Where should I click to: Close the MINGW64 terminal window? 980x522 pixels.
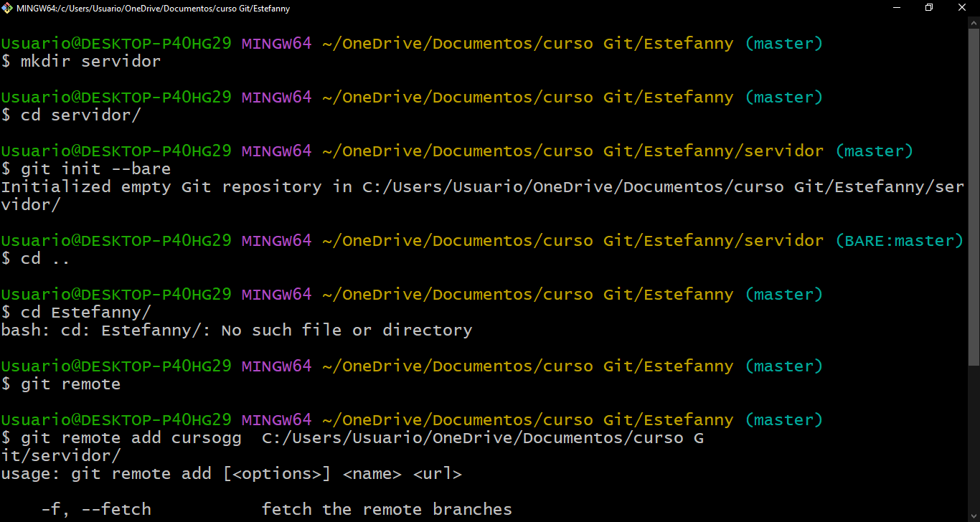coord(963,8)
